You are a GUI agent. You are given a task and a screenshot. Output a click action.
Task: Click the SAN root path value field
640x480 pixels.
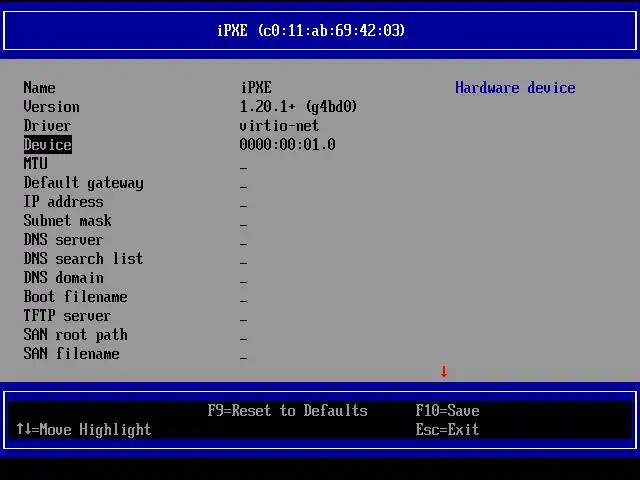[244, 339]
